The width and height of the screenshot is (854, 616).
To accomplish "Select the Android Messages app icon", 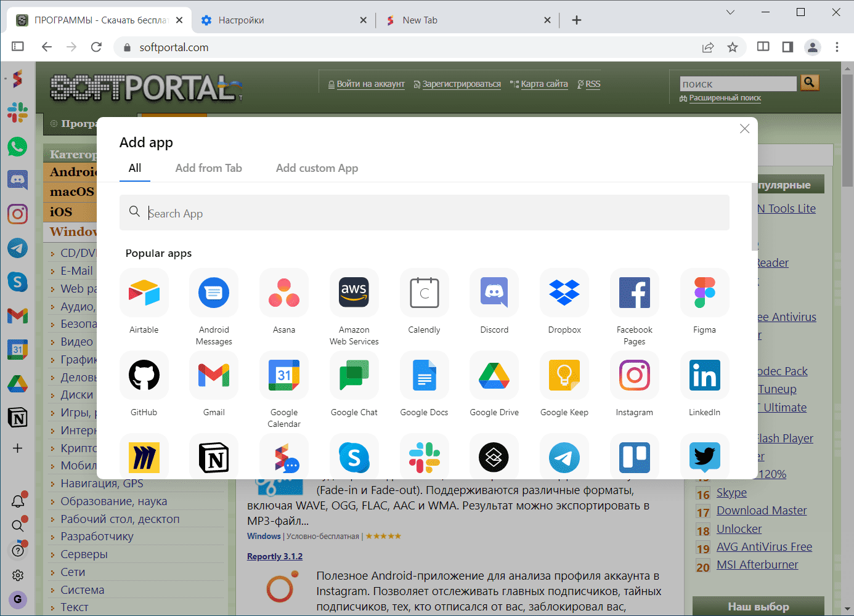I will coord(214,293).
